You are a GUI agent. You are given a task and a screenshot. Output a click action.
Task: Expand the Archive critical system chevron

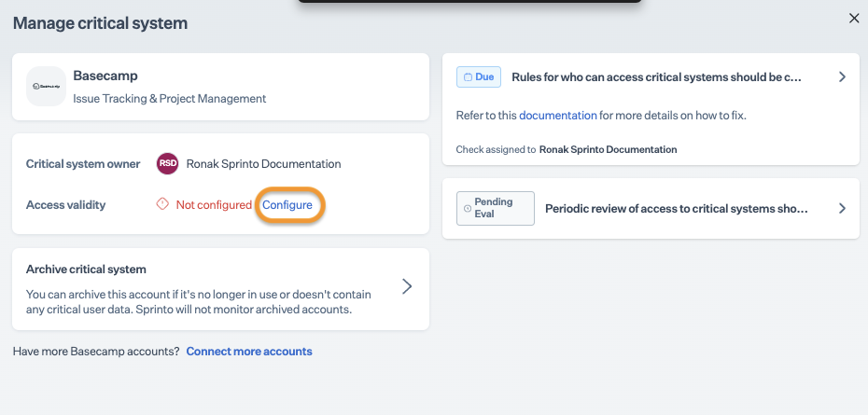tap(407, 286)
